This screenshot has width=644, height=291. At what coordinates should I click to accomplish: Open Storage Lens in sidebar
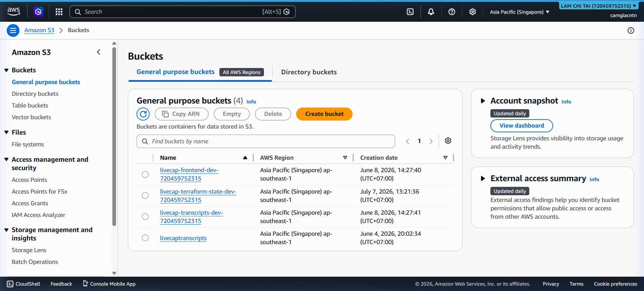tap(29, 250)
